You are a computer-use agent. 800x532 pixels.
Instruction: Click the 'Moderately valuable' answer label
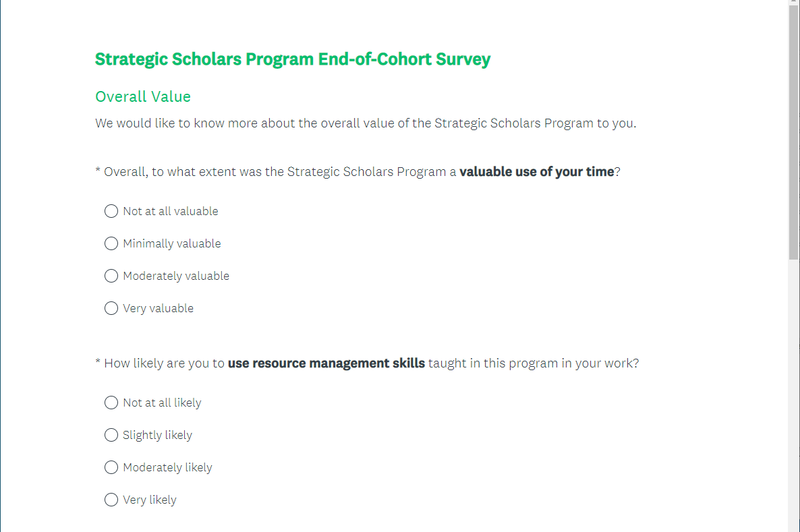[176, 276]
